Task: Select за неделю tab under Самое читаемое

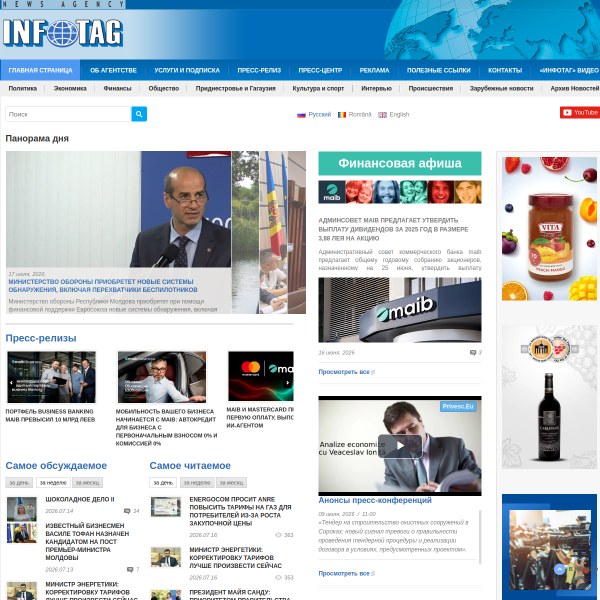Action: click(197, 483)
